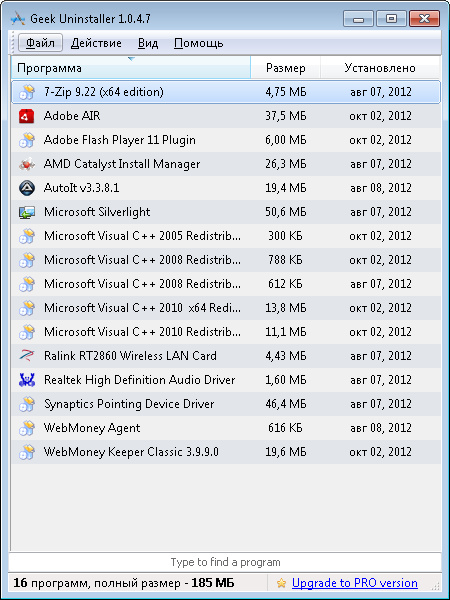This screenshot has height=600, width=450.
Task: Select the Ralink RT2860 Wireless LAN icon
Action: click(x=26, y=356)
